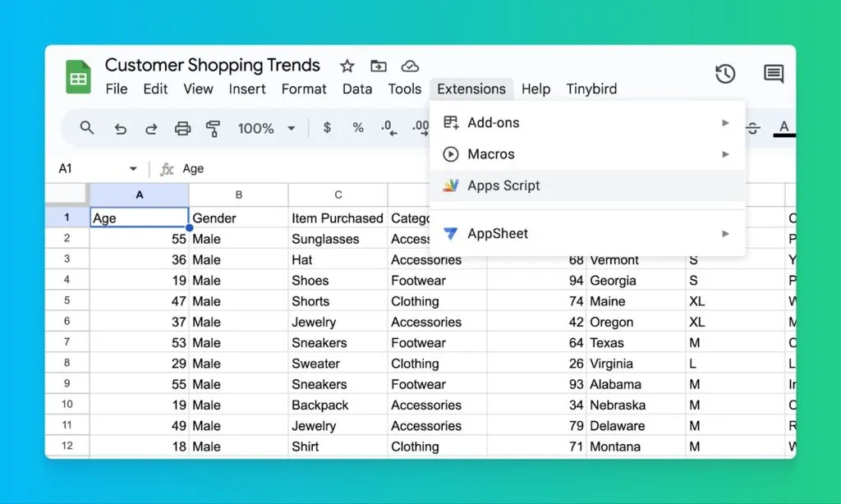Undo the last action
Image resolution: width=841 pixels, height=504 pixels.
tap(120, 128)
